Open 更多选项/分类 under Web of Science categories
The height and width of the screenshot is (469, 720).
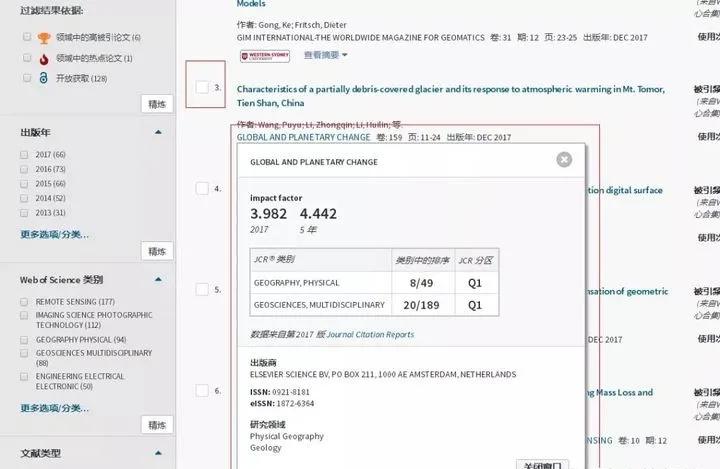point(54,408)
